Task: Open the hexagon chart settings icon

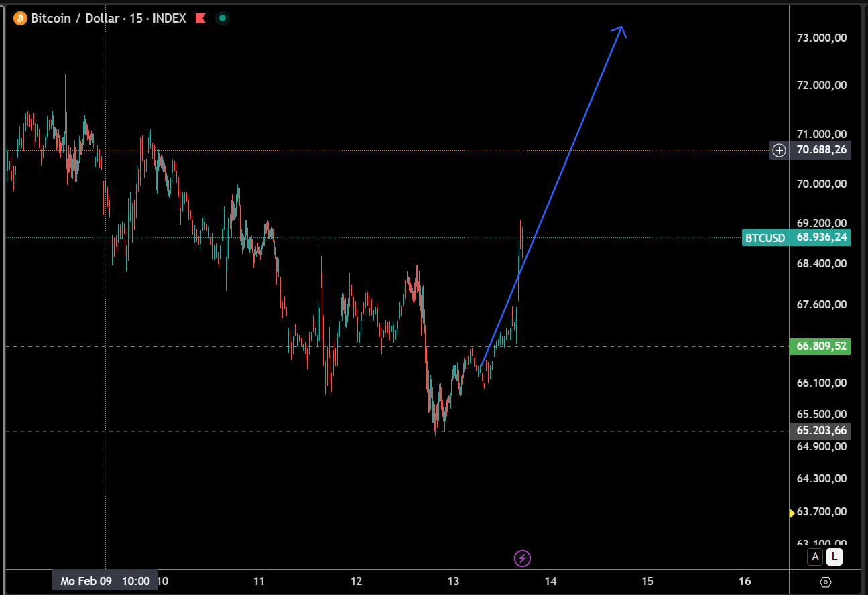Action: tap(826, 582)
